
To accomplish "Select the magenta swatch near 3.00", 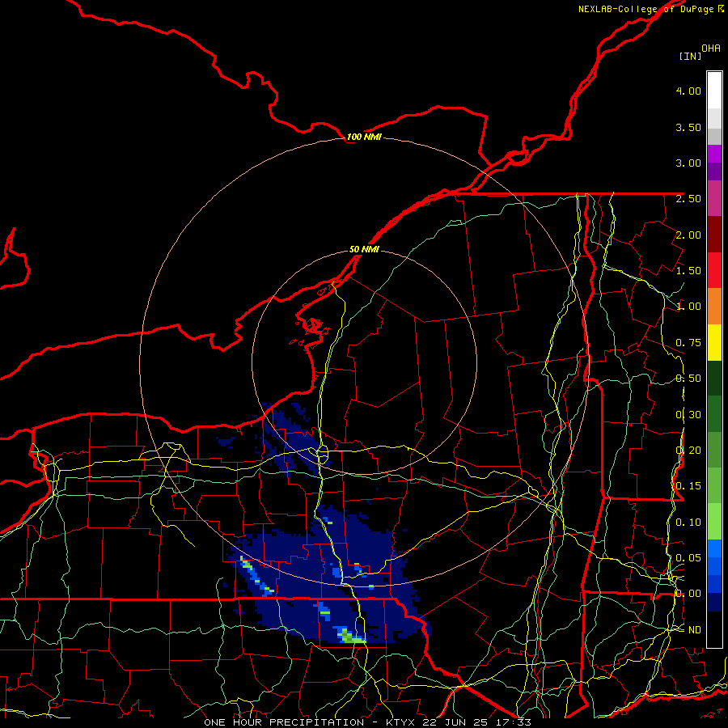I will pyautogui.click(x=714, y=154).
